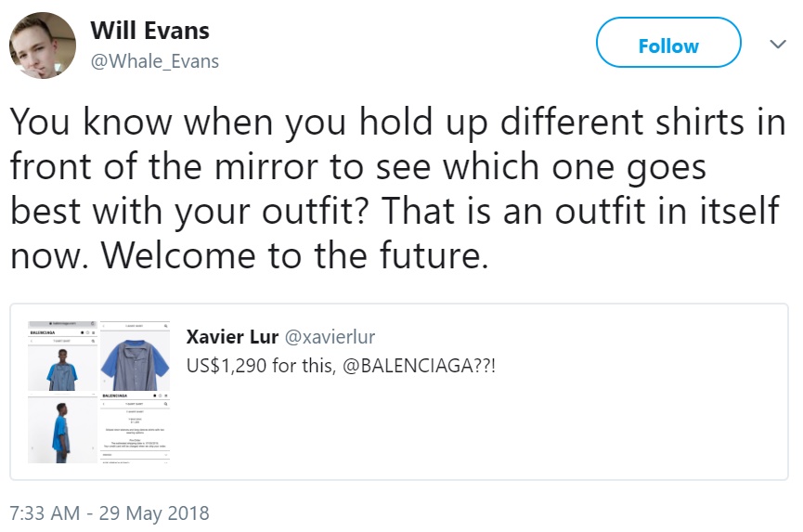View thumbnail of model facing front in shirt
This screenshot has width=803, height=532.
pyautogui.click(x=62, y=357)
